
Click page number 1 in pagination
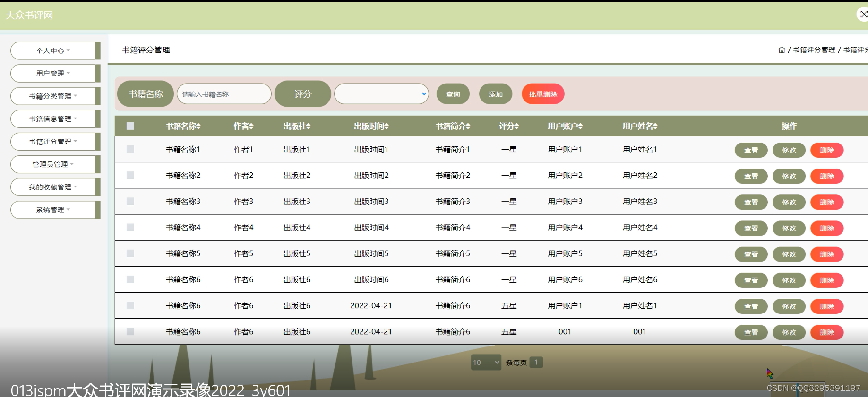(x=536, y=362)
